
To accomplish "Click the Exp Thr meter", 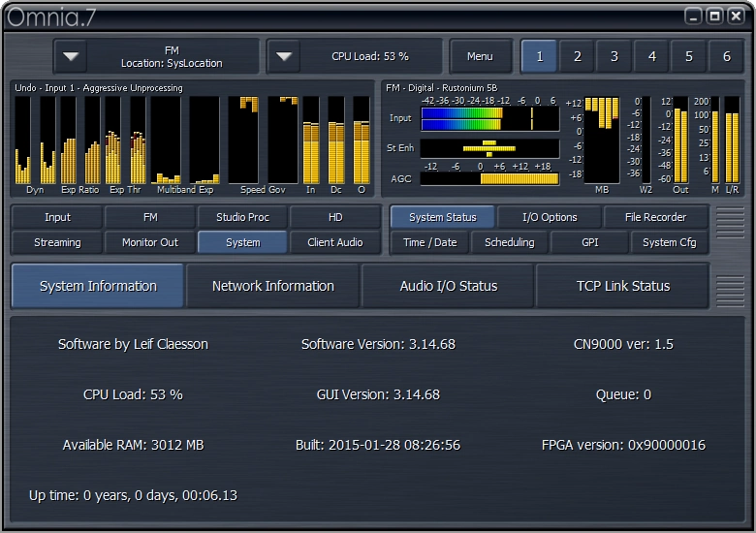I will (x=125, y=141).
